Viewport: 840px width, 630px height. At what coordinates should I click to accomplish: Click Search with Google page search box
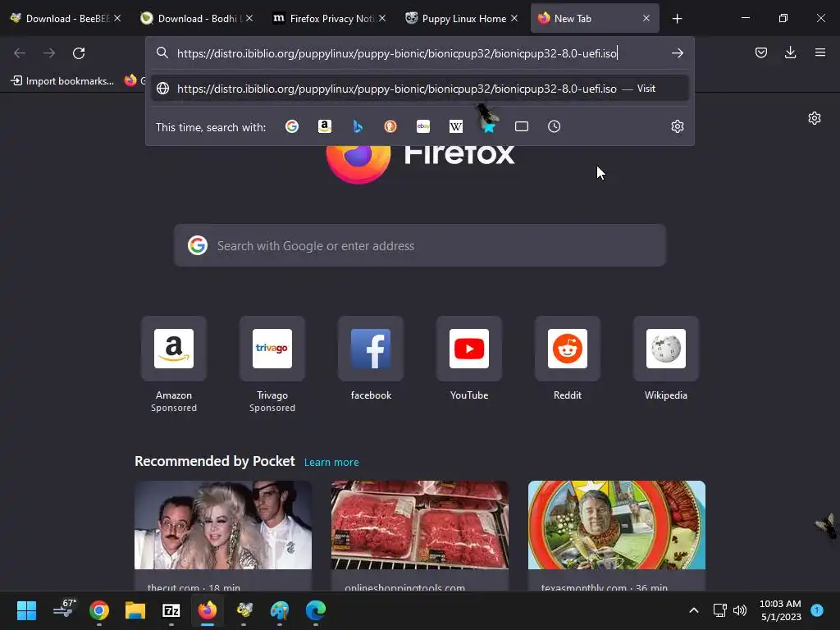point(419,245)
